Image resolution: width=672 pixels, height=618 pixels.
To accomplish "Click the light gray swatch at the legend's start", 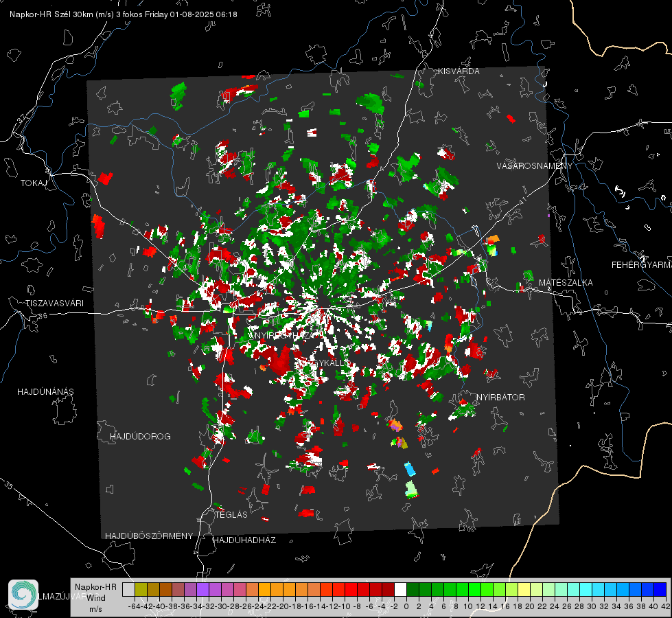I will [x=128, y=589].
